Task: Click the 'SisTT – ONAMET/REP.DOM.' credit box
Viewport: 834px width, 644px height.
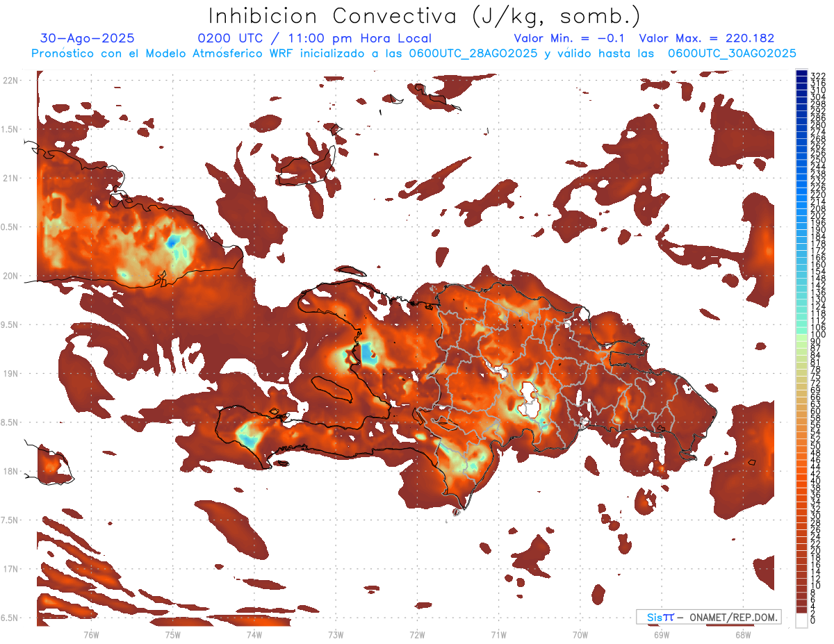Action: click(x=709, y=617)
